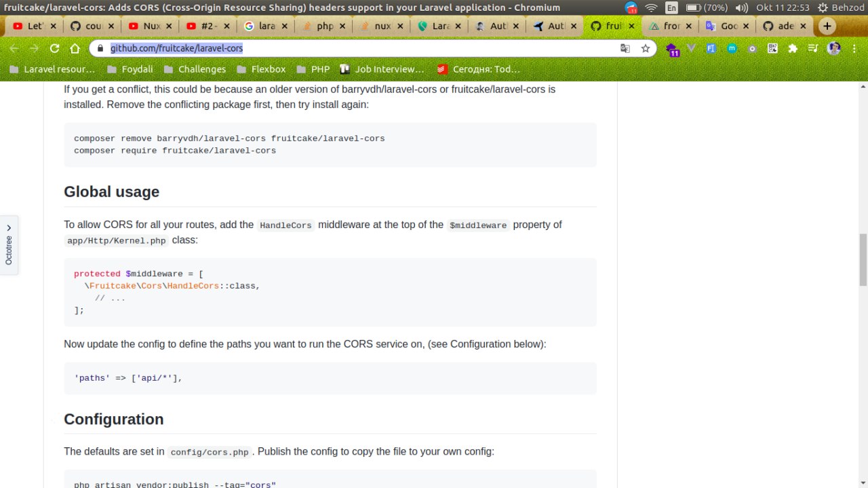Open the camera screenshot extension
Viewport: 868px width, 488px height.
click(x=752, y=49)
